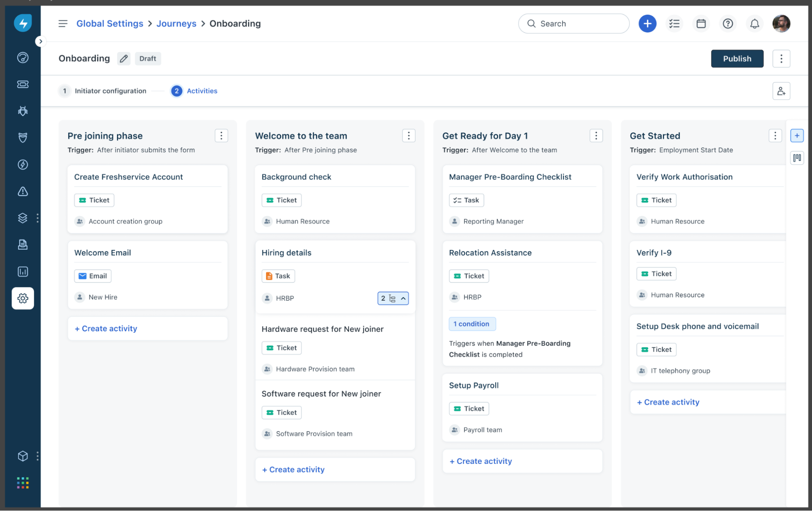
Task: Click the lightning bolt icon in the sidebar
Action: [x=23, y=165]
